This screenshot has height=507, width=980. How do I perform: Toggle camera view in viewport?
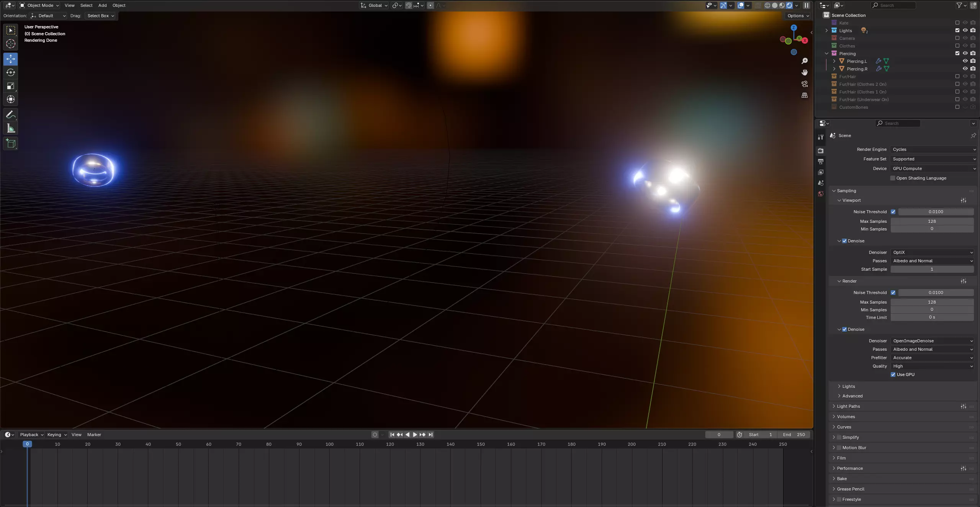pyautogui.click(x=804, y=84)
